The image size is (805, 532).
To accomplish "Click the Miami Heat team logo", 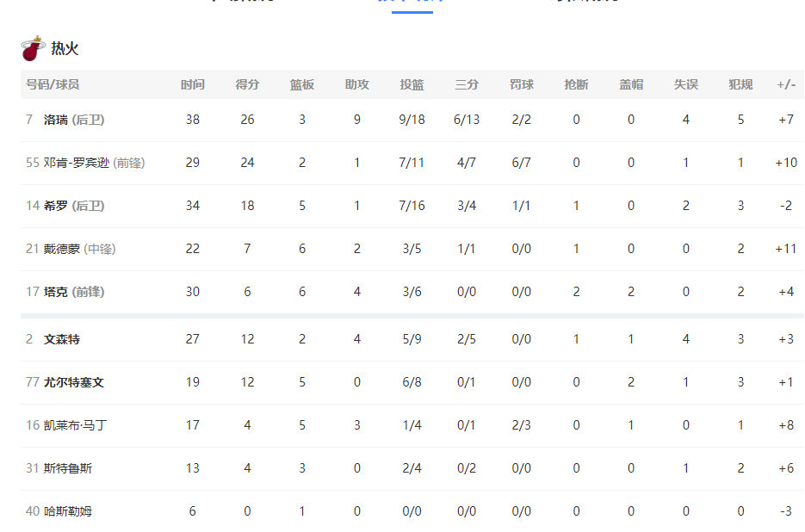I will (33, 48).
